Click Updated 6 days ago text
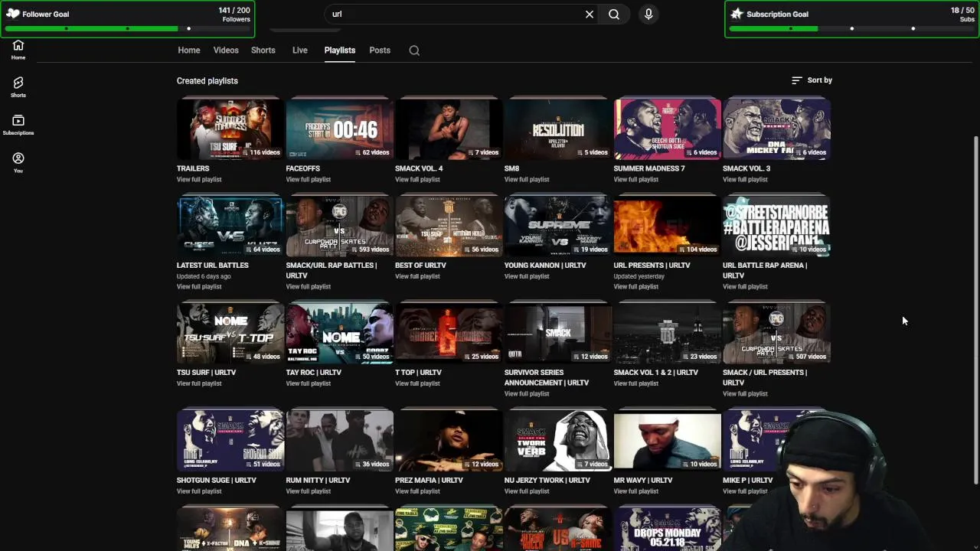The image size is (980, 551). (204, 276)
